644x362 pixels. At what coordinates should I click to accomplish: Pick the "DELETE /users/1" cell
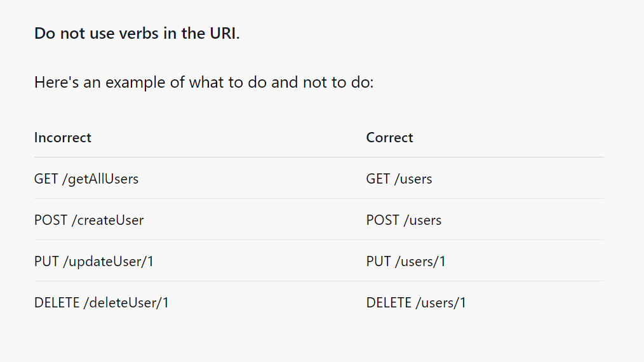(416, 303)
